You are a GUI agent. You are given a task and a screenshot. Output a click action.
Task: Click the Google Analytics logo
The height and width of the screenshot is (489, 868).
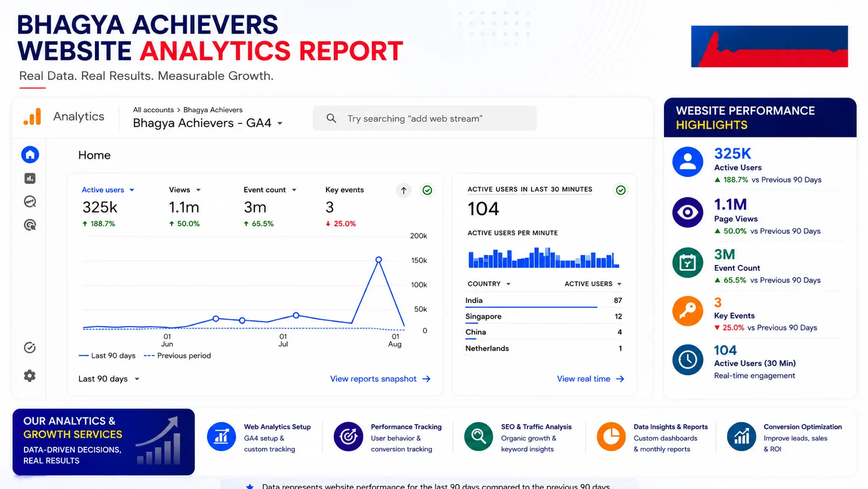click(32, 116)
